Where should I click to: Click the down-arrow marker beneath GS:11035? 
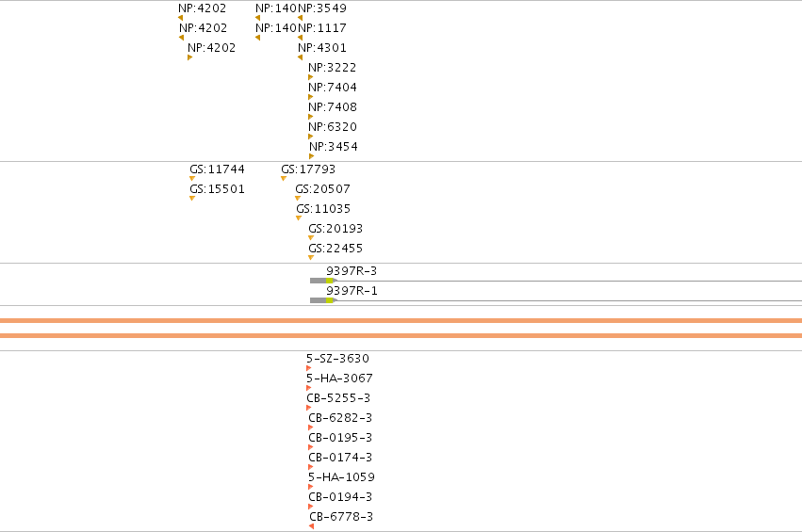point(299,218)
